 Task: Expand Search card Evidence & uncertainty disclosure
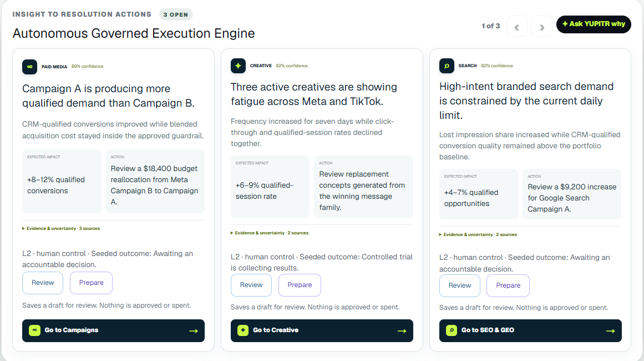(478, 234)
